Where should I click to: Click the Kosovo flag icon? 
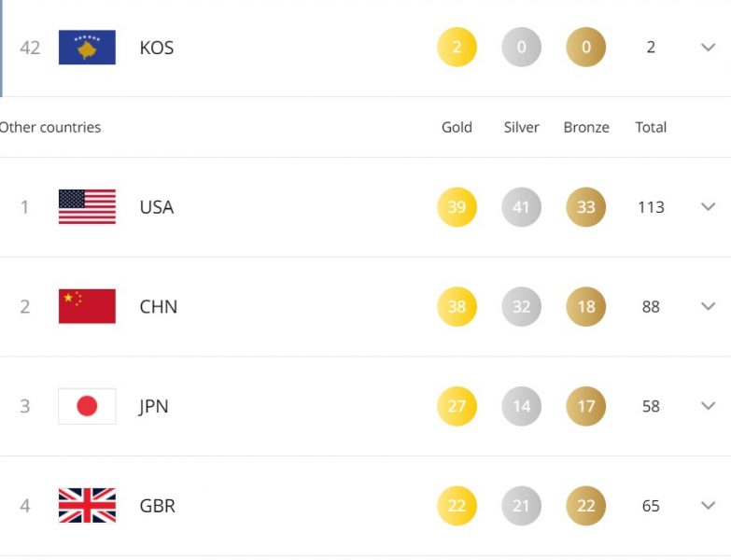[87, 48]
